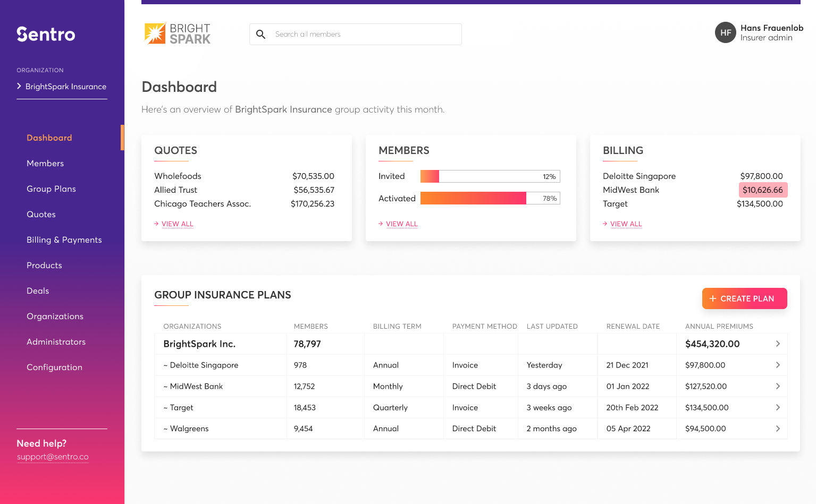This screenshot has width=816, height=504.
Task: Open VIEW ALL under Quotes
Action: pyautogui.click(x=178, y=224)
